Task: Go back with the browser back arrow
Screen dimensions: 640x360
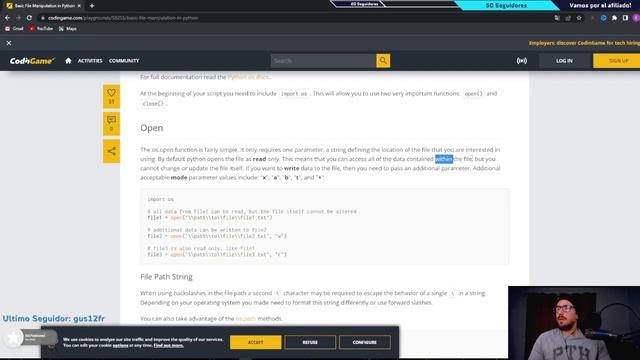Action: pos(7,18)
